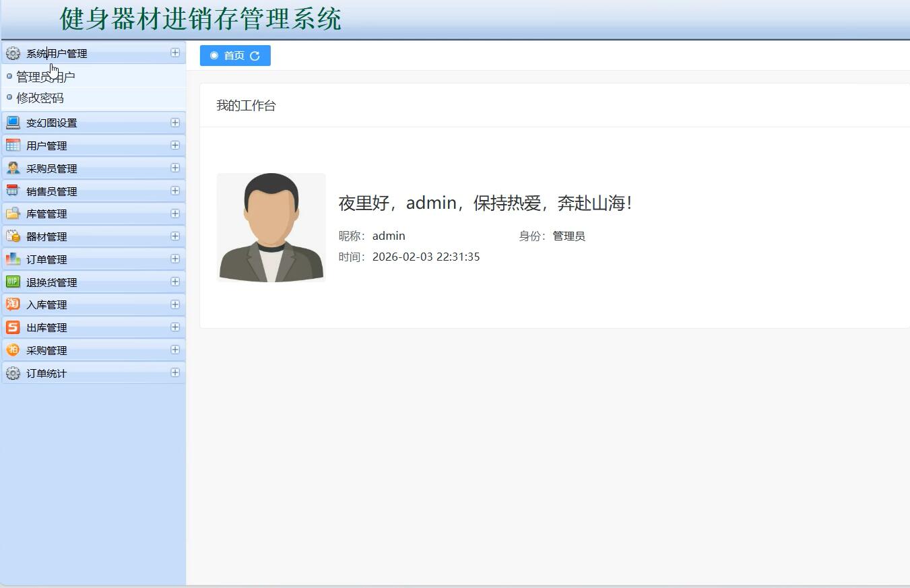
Task: Click the icon beside 器材管理
Action: (13, 236)
